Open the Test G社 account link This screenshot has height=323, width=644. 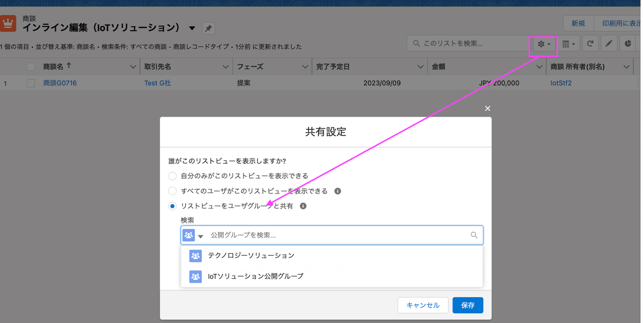158,83
